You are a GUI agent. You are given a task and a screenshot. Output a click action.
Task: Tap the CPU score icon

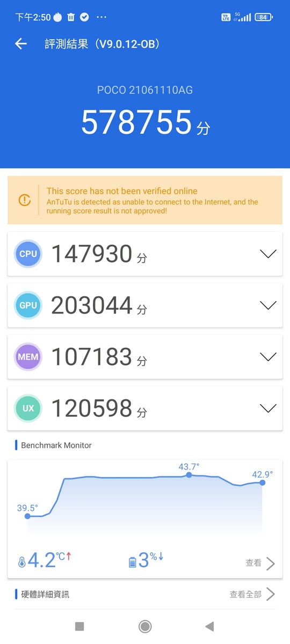point(28,254)
